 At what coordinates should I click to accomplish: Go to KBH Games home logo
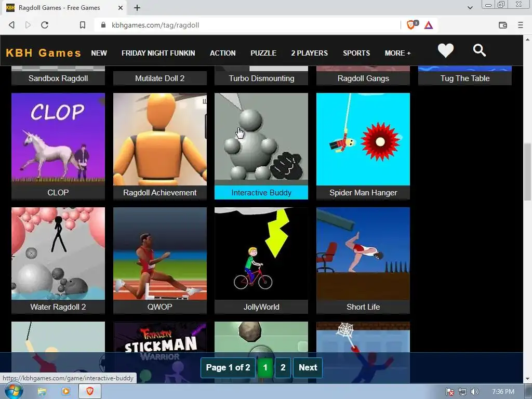point(44,53)
